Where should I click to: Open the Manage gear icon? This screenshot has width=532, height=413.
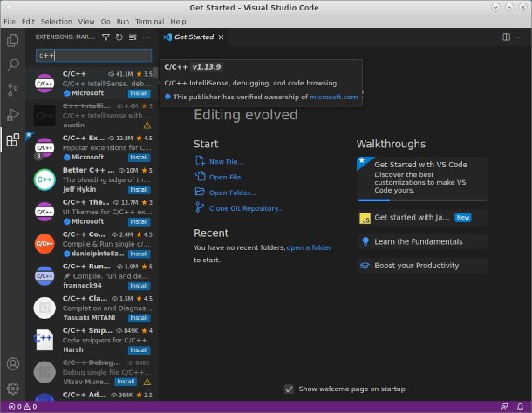point(13,389)
